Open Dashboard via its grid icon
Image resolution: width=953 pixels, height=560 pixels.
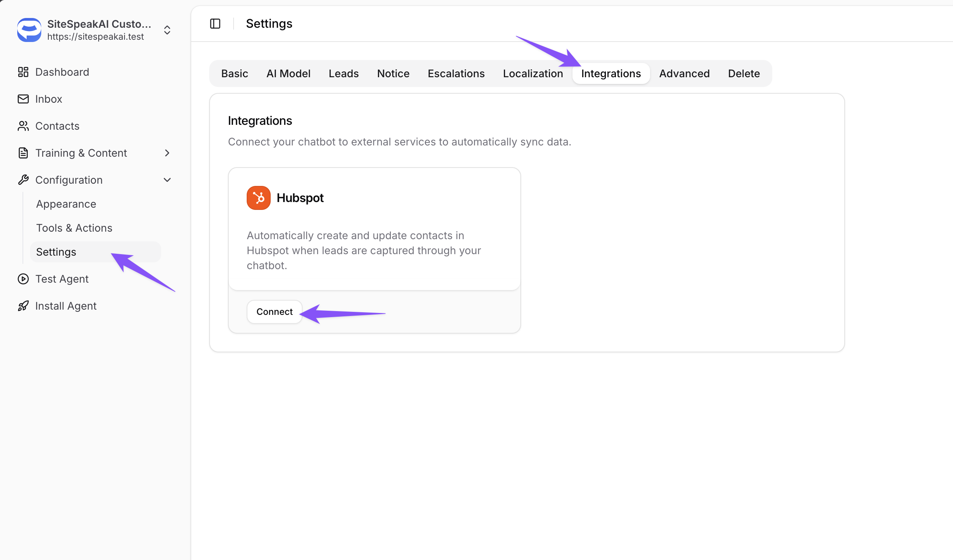point(23,72)
